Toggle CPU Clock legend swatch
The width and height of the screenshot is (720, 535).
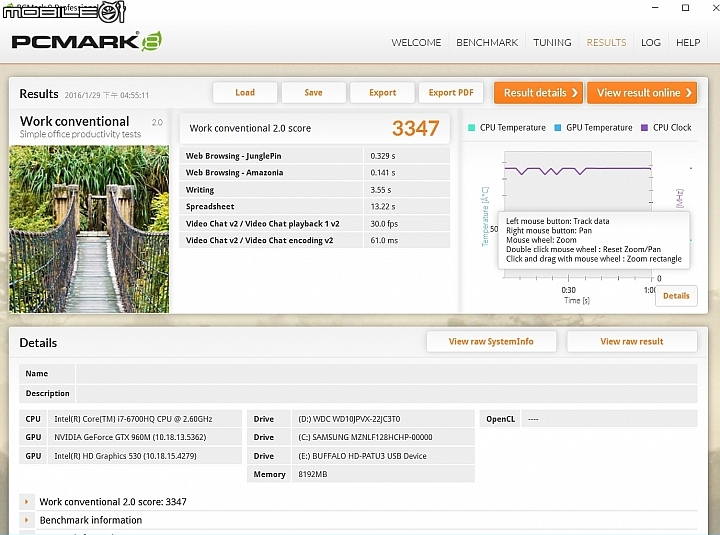[x=644, y=128]
